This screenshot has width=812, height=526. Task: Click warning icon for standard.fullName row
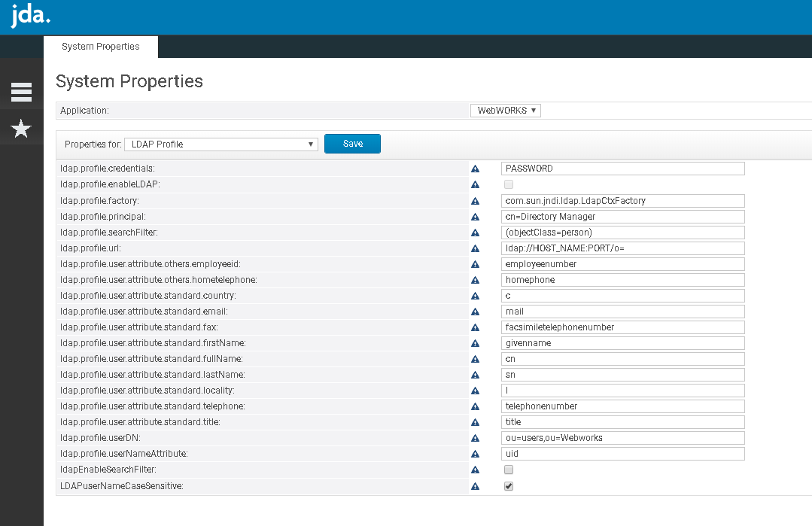click(x=475, y=359)
